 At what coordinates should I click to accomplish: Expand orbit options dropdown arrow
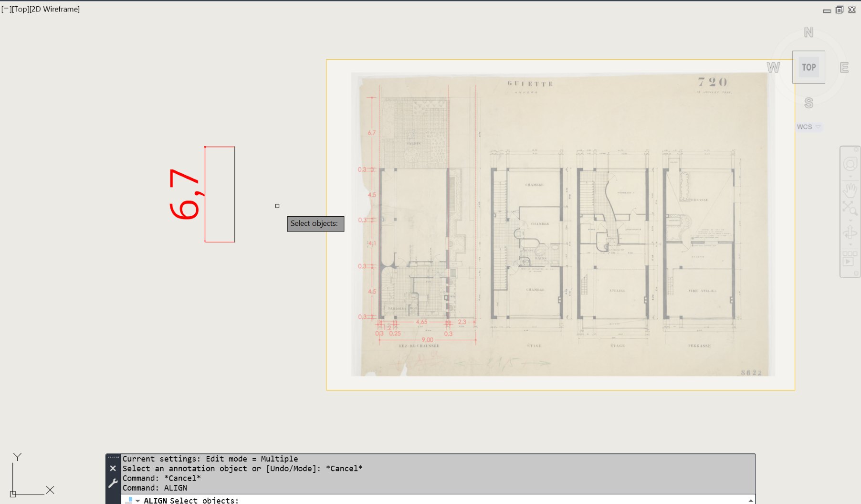(x=850, y=244)
